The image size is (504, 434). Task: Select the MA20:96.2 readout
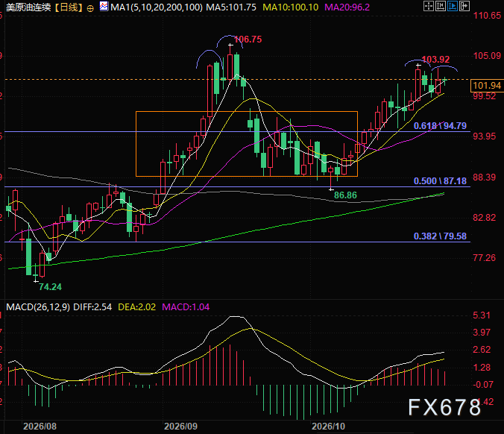(347, 7)
